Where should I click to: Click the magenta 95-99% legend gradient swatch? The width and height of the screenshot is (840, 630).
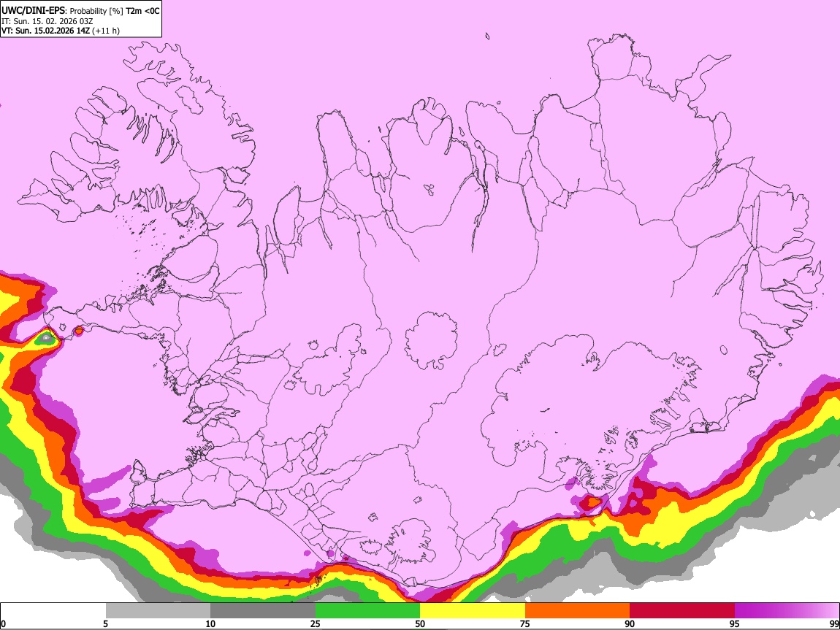click(787, 610)
